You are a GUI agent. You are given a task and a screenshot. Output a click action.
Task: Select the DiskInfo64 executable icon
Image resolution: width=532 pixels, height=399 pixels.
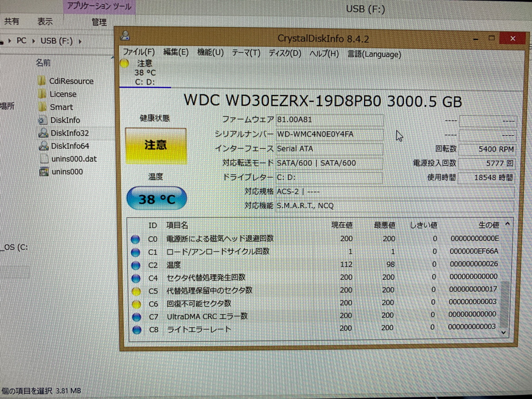click(43, 146)
